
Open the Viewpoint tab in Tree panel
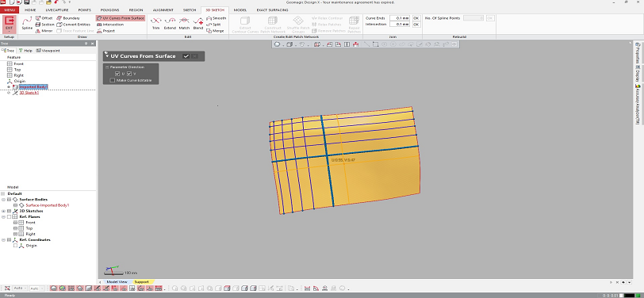coord(48,51)
